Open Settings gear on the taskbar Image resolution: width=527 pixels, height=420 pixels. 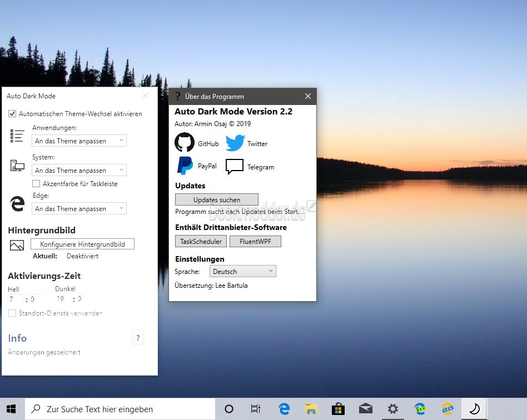[393, 409]
